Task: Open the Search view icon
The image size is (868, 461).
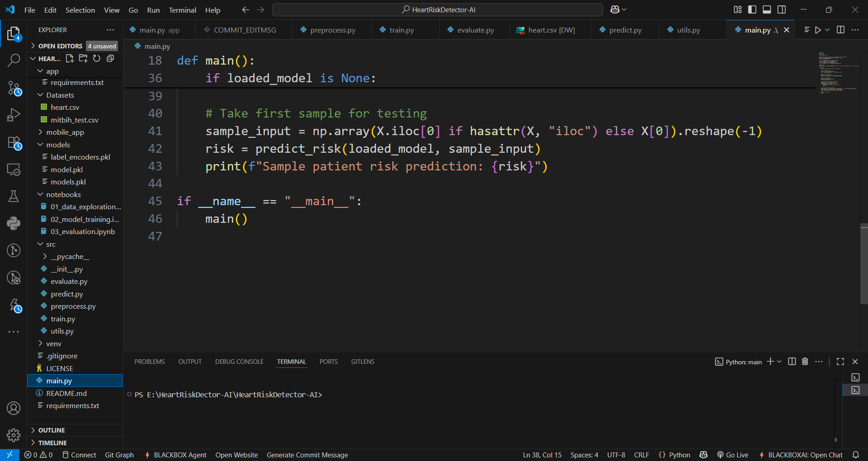Action: point(14,60)
